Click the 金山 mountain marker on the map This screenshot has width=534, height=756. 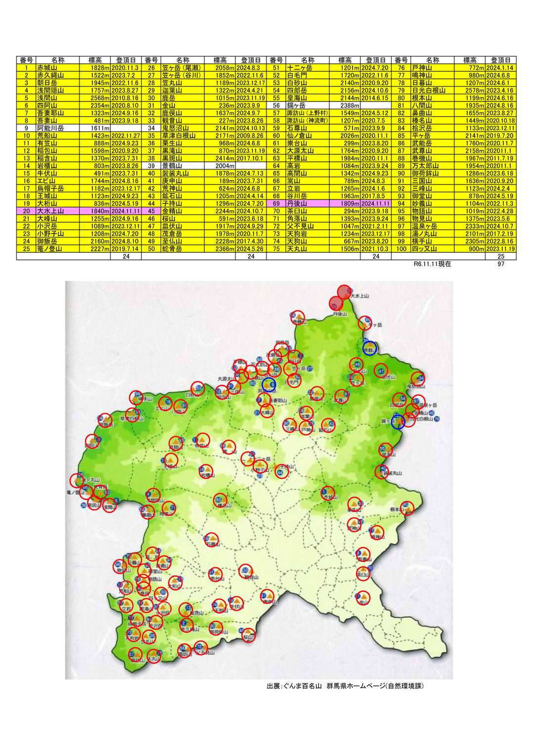363,598
